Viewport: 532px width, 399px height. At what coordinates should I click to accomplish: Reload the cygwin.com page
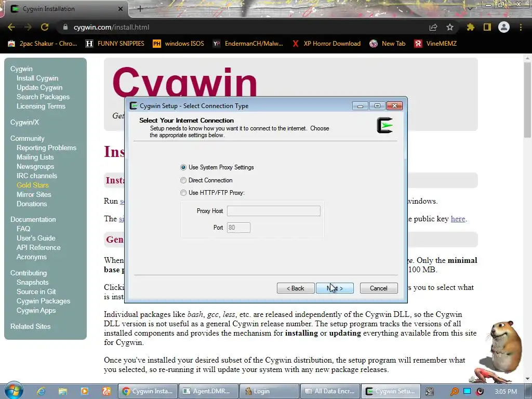pyautogui.click(x=45, y=27)
